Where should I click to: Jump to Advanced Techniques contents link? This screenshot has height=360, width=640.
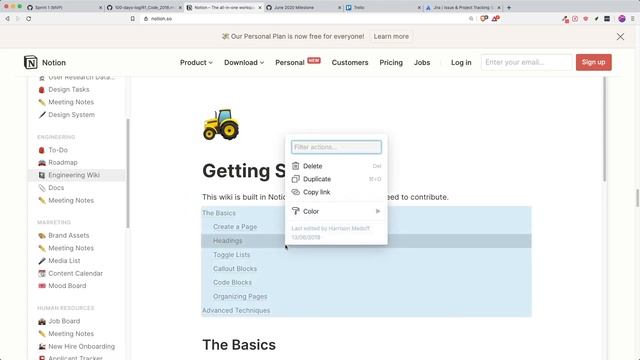pos(236,311)
